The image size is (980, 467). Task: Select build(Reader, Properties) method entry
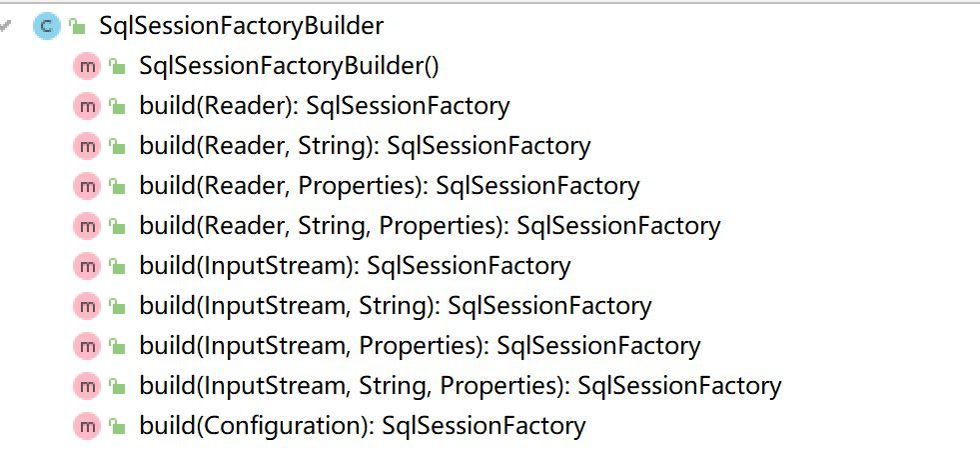[390, 187]
